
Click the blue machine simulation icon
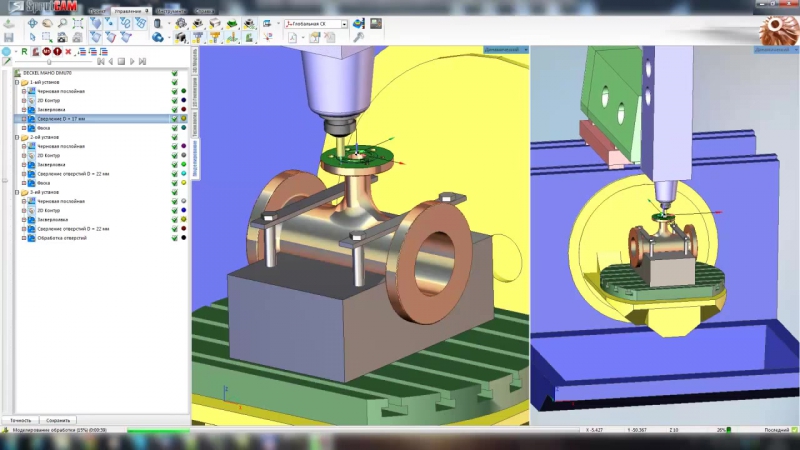point(359,23)
